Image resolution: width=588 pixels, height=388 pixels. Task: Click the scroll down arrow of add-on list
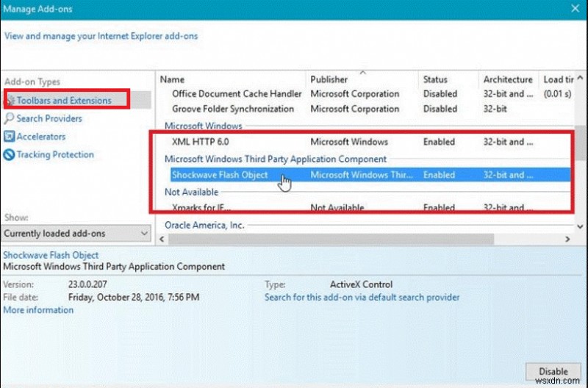[580, 226]
